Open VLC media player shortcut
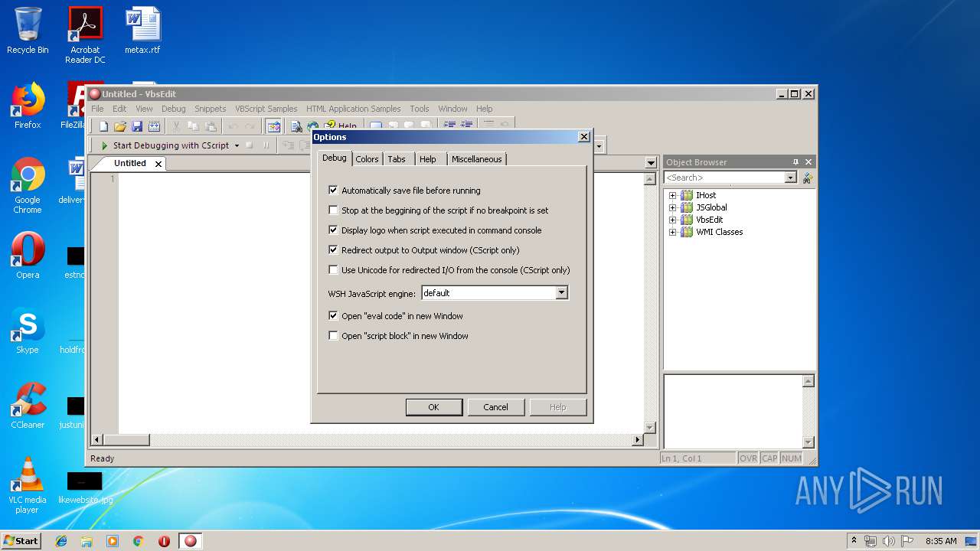The height and width of the screenshot is (551, 980). pos(28,486)
